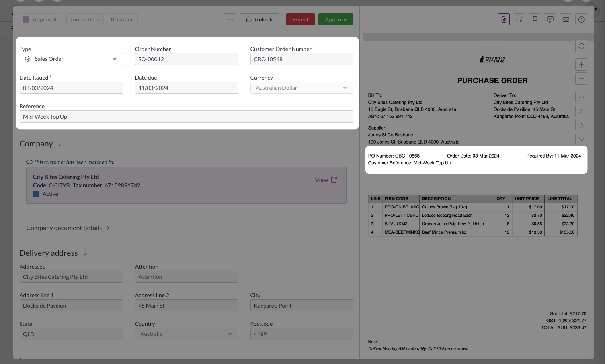Click the blue Active status square
The image size is (605, 364).
pos(36,194)
